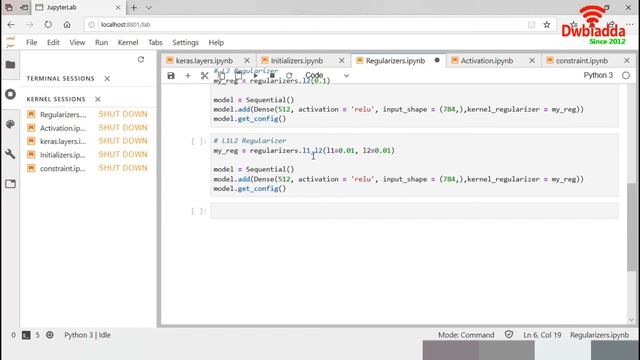The image size is (640, 360).
Task: Refresh the running sessions list
Action: pos(141,60)
